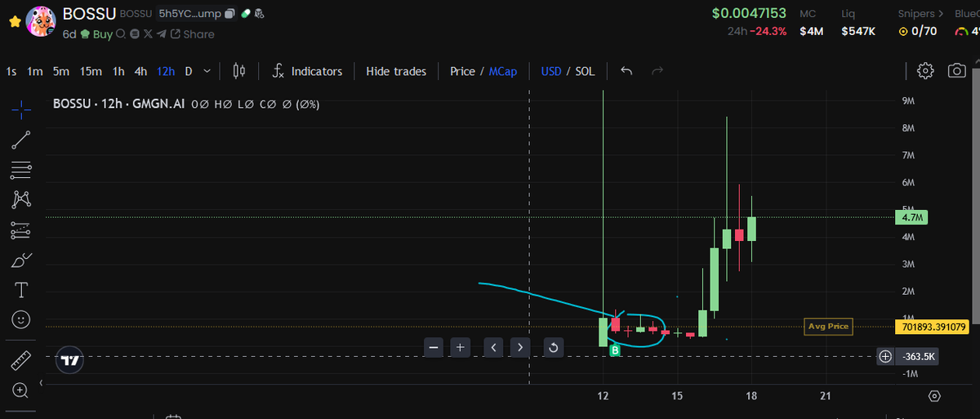Reset the chart view
This screenshot has width=980, height=419.
[x=553, y=347]
